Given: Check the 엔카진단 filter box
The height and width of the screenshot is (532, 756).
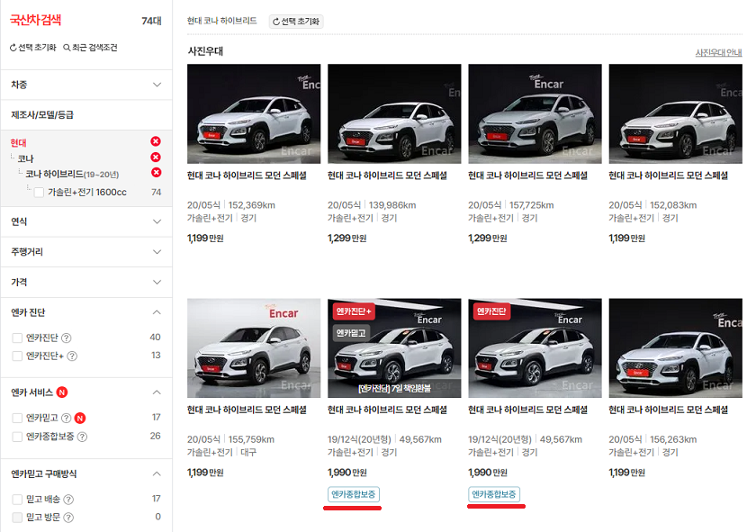Looking at the screenshot, I should (17, 338).
